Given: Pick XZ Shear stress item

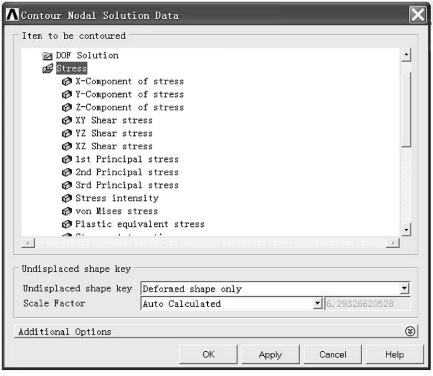Looking at the screenshot, I should [x=114, y=147].
